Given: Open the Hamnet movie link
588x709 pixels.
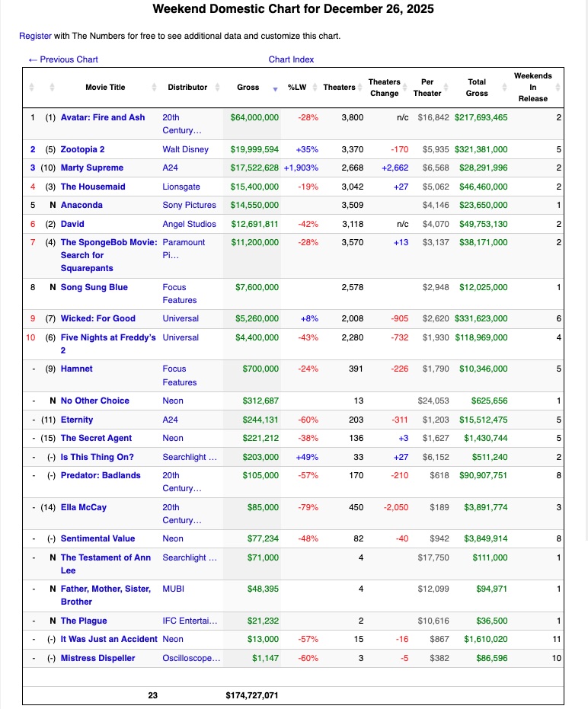Looking at the screenshot, I should (x=76, y=369).
